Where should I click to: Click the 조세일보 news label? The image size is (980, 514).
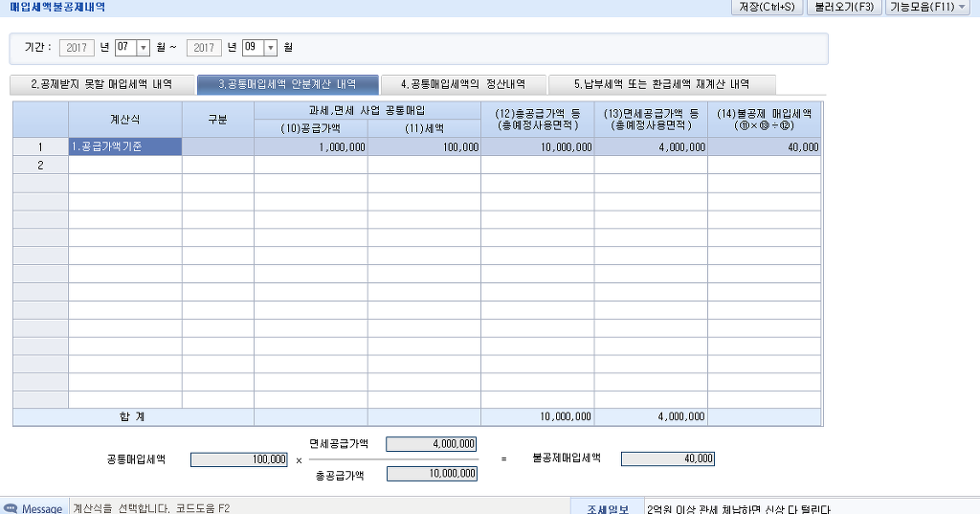click(x=607, y=508)
